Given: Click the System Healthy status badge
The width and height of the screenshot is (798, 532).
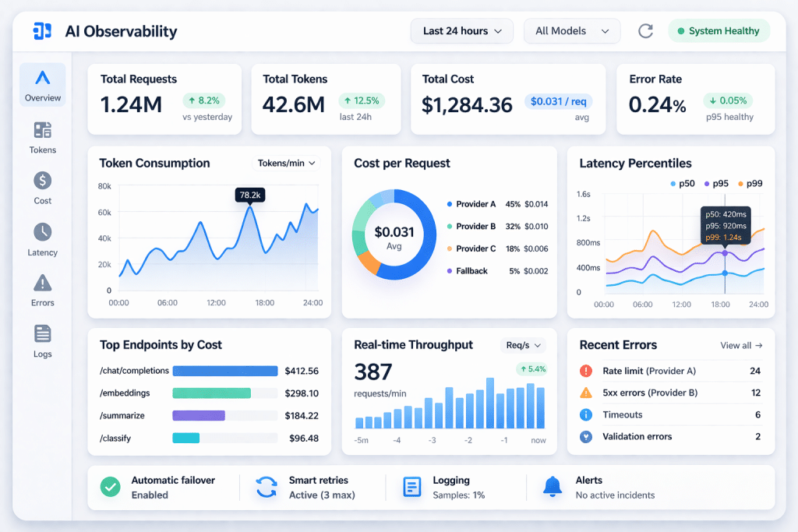Looking at the screenshot, I should 719,31.
